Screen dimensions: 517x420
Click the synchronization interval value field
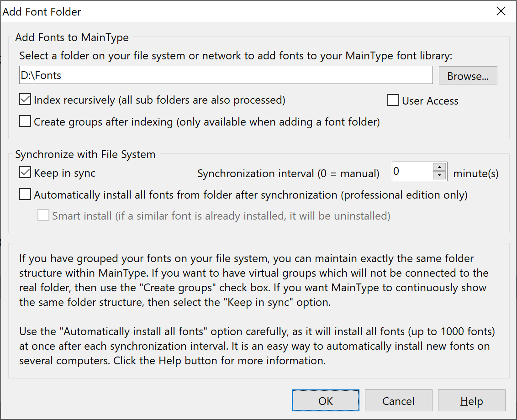click(412, 172)
